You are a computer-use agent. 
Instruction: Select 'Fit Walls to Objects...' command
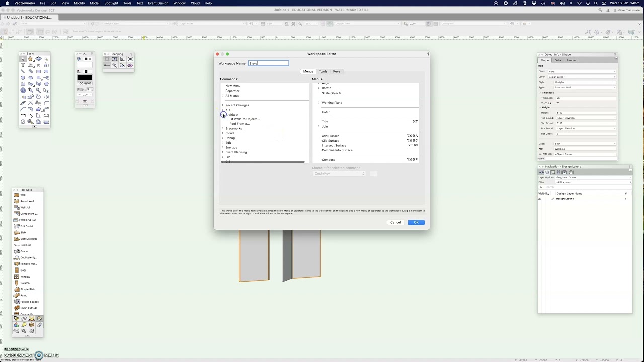pos(245,119)
